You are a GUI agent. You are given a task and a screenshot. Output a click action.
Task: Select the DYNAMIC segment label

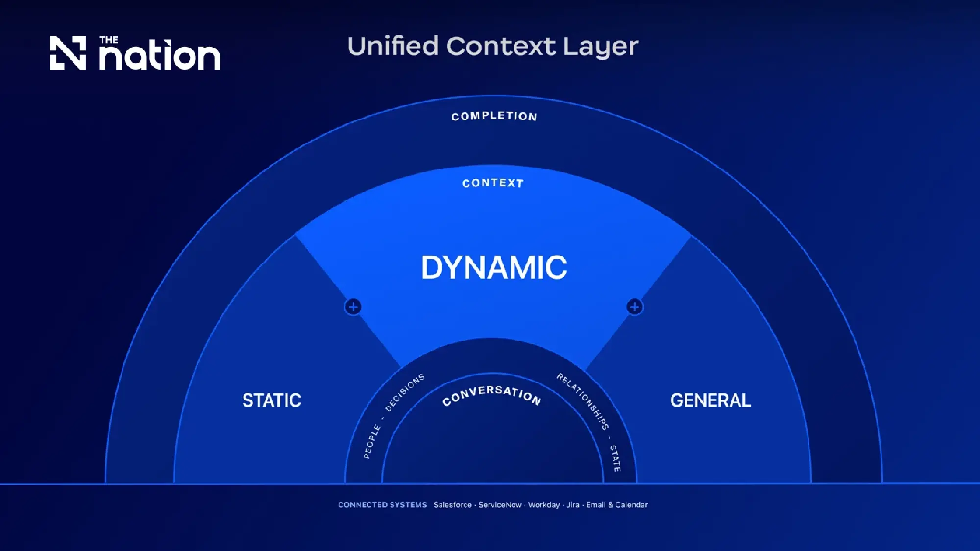click(494, 267)
